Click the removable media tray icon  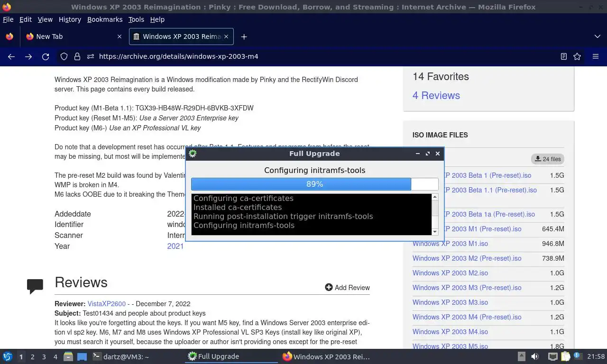[x=521, y=356]
